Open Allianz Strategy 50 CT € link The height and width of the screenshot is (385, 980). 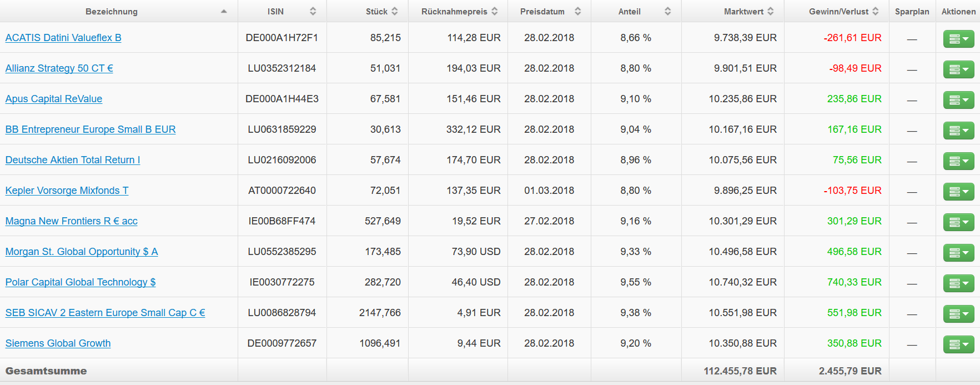point(59,68)
